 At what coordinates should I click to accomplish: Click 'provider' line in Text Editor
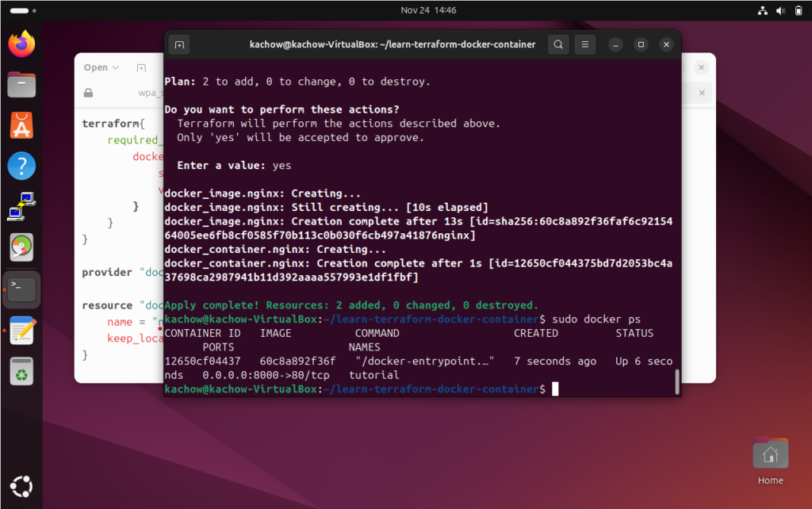[123, 273]
